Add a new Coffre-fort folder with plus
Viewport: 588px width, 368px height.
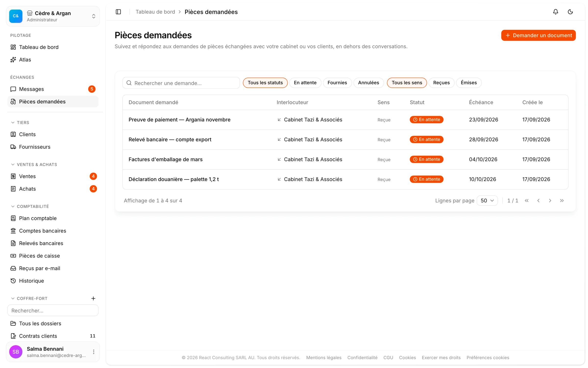tap(93, 299)
